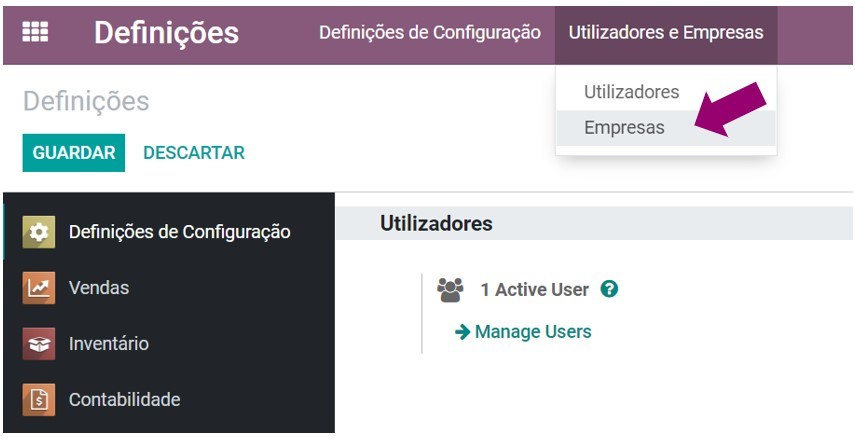Viewport: 855px width, 443px height.
Task: Open the Definições de Configuração top menu
Action: pos(429,32)
